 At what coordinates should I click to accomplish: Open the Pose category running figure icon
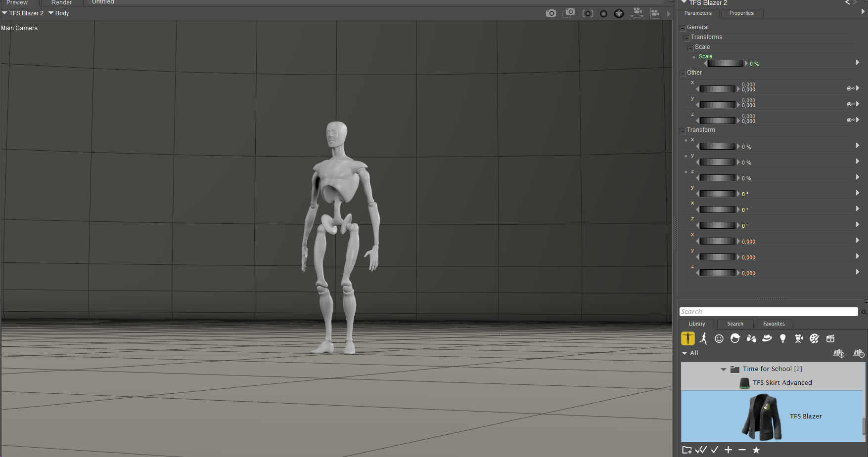703,338
